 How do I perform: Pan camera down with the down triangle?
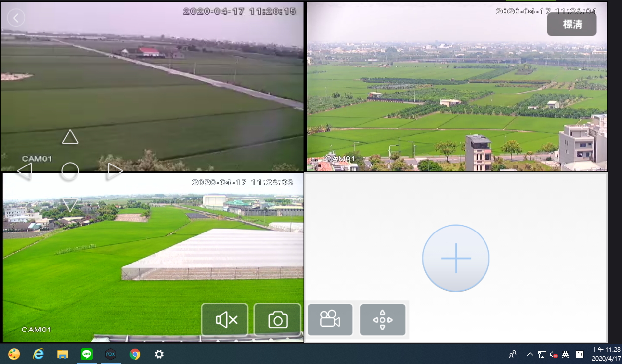[x=70, y=204]
